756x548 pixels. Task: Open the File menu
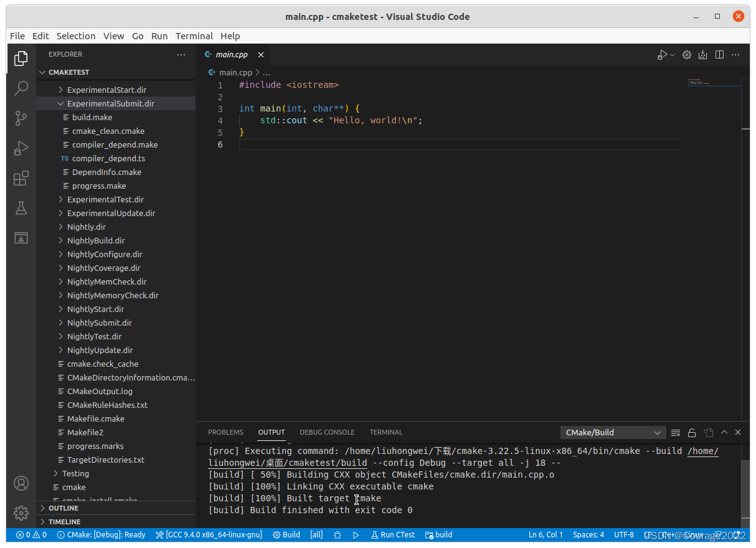point(17,36)
